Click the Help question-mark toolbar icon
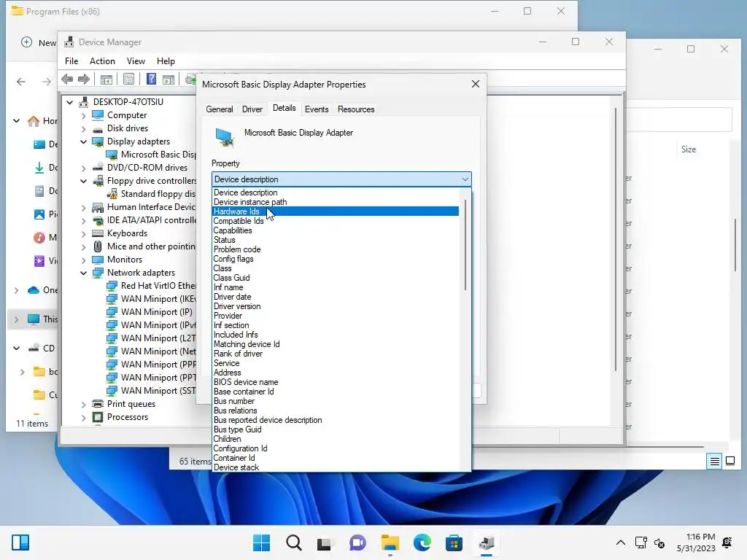This screenshot has height=560, width=747. click(x=151, y=79)
